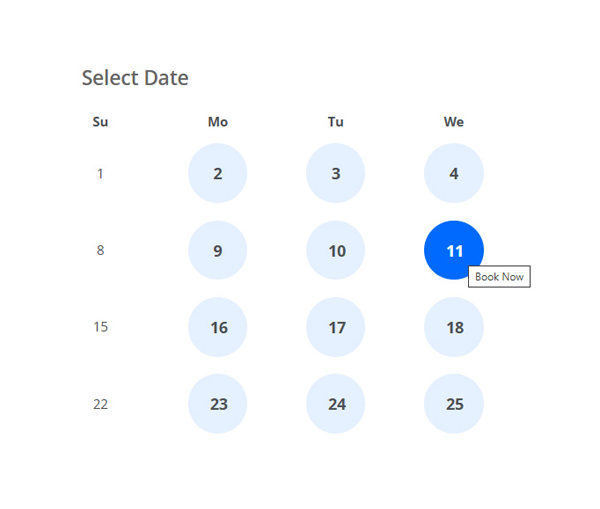Click Sunday date 22

click(100, 404)
